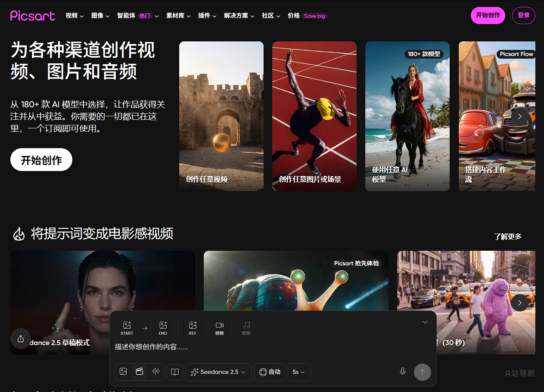Attach a 音频 audio input

(246, 328)
